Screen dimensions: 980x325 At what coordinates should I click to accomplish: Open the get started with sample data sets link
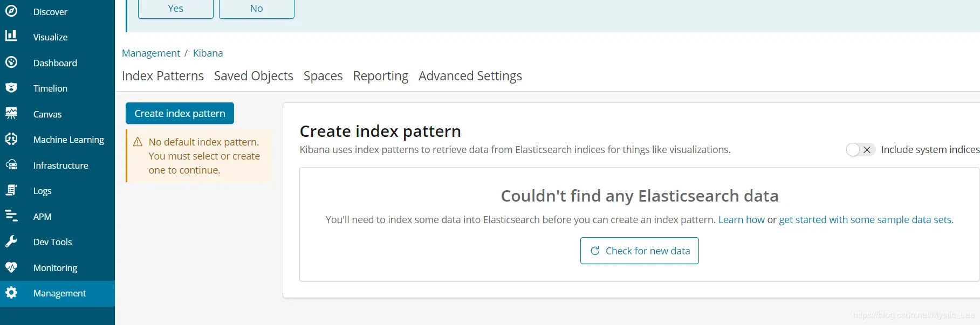pyautogui.click(x=865, y=219)
